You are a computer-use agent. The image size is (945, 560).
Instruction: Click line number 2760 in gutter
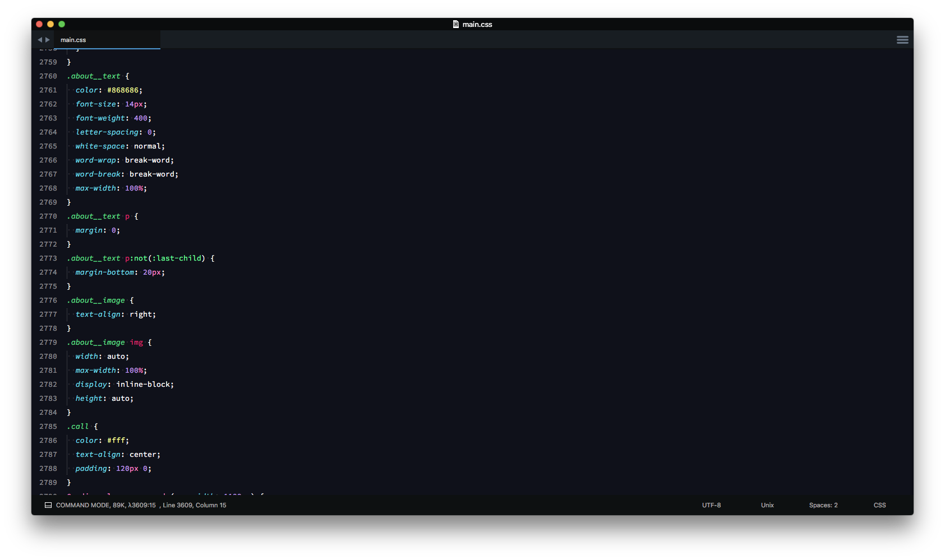click(48, 76)
